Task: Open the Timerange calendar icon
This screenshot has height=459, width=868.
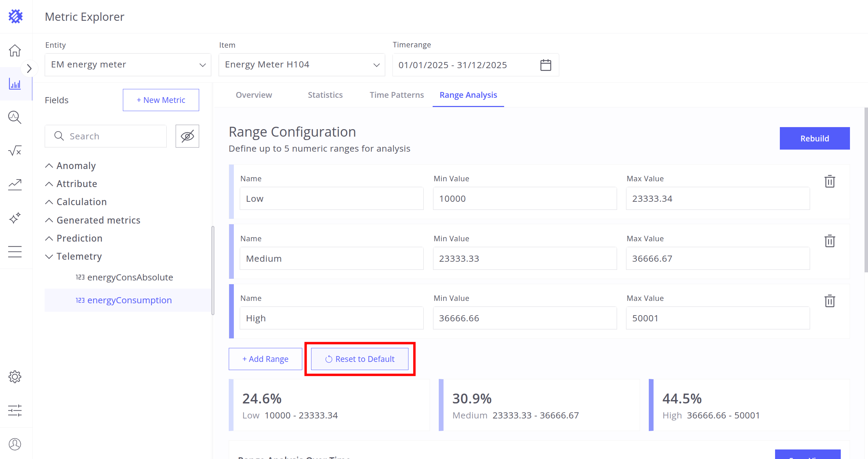Action: point(546,65)
